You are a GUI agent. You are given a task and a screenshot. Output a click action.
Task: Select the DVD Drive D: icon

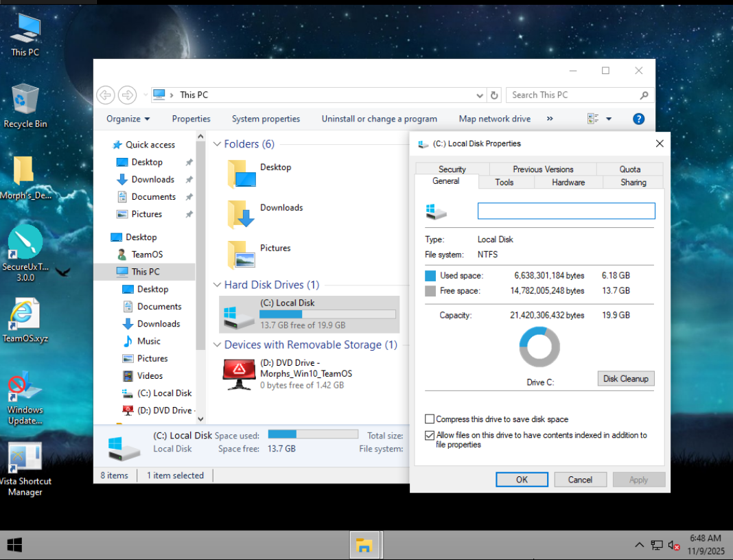239,374
